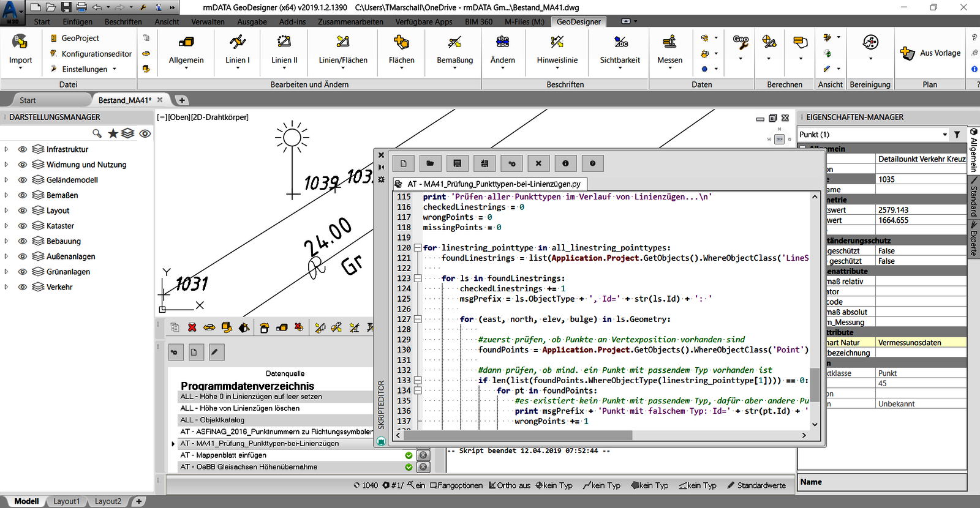The height and width of the screenshot is (508, 980).
Task: Open the Messen tool in ribbon
Action: (669, 49)
